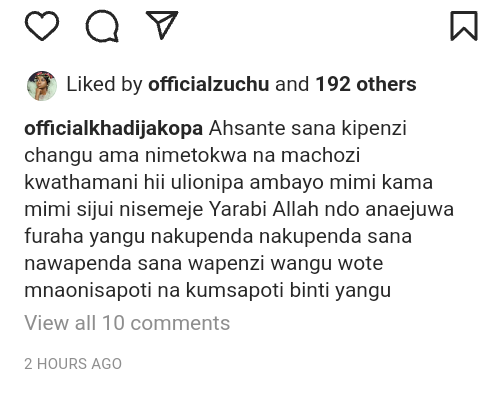This screenshot has width=480, height=403.
Task: Click the caption line starting "kwathamani hii ulionipa"
Action: (229, 182)
